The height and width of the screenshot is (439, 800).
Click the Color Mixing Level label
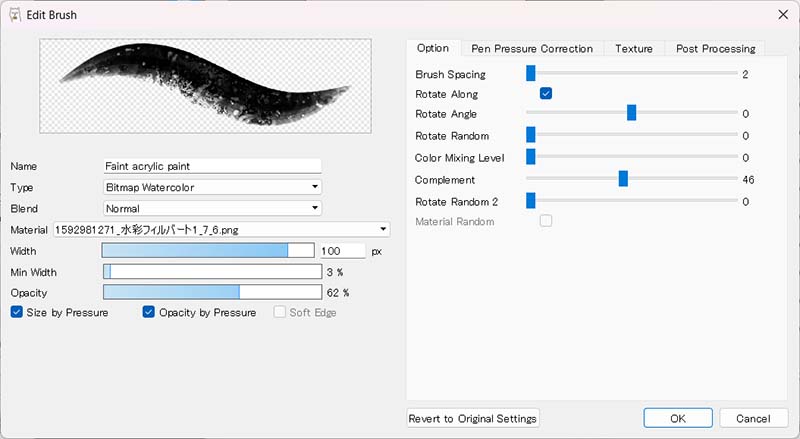click(460, 158)
